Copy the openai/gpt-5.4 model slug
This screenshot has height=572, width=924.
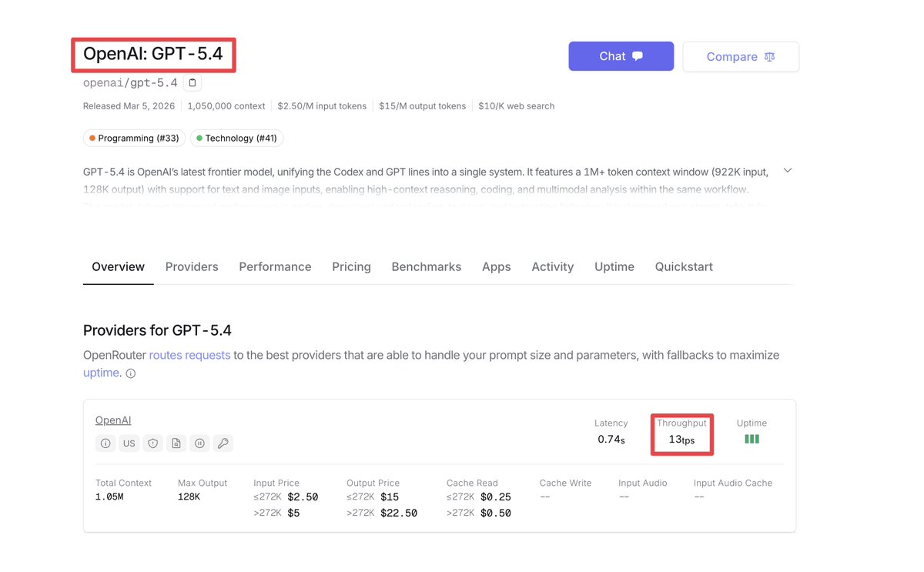[192, 82]
